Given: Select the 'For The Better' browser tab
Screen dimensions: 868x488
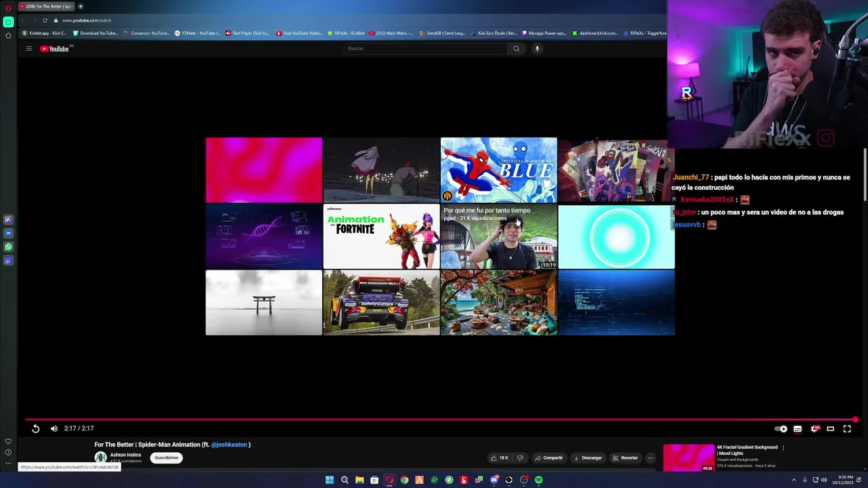Looking at the screenshot, I should [45, 6].
